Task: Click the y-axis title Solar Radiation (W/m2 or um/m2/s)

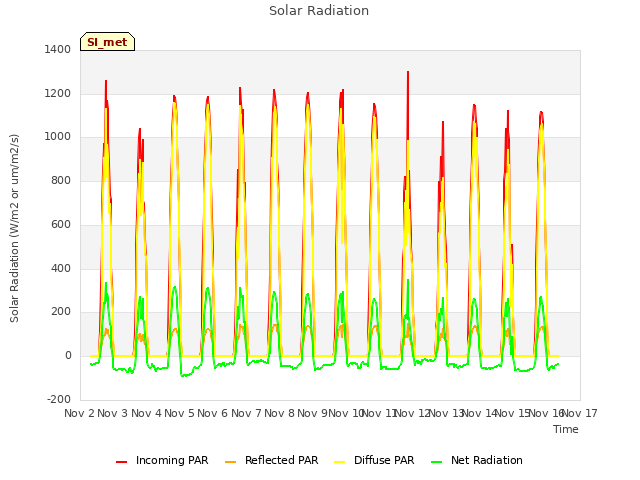Action: point(14,228)
